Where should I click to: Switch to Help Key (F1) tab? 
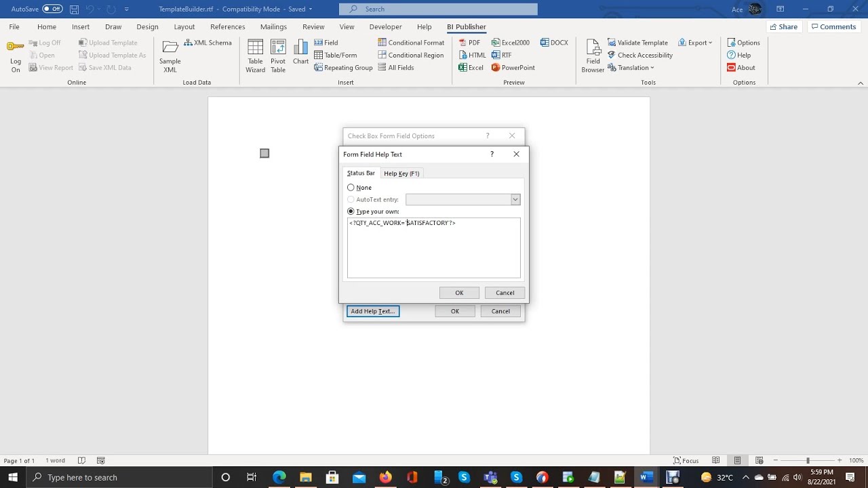[x=401, y=174]
